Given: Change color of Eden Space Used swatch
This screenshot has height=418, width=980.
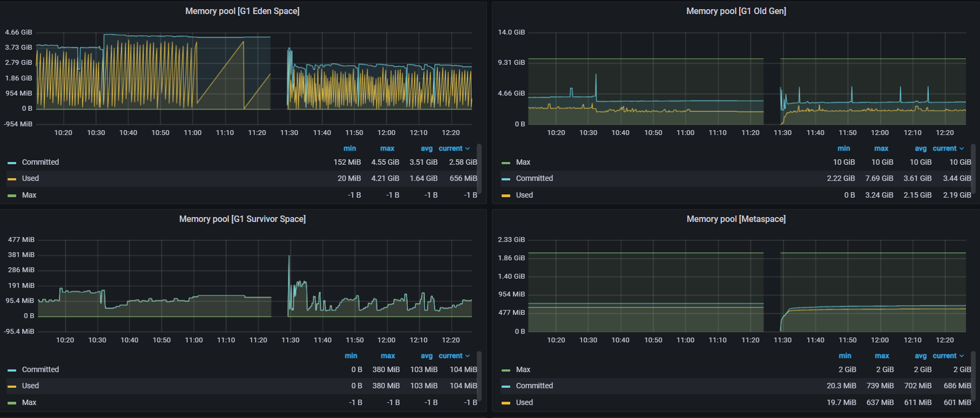Looking at the screenshot, I should [x=12, y=179].
